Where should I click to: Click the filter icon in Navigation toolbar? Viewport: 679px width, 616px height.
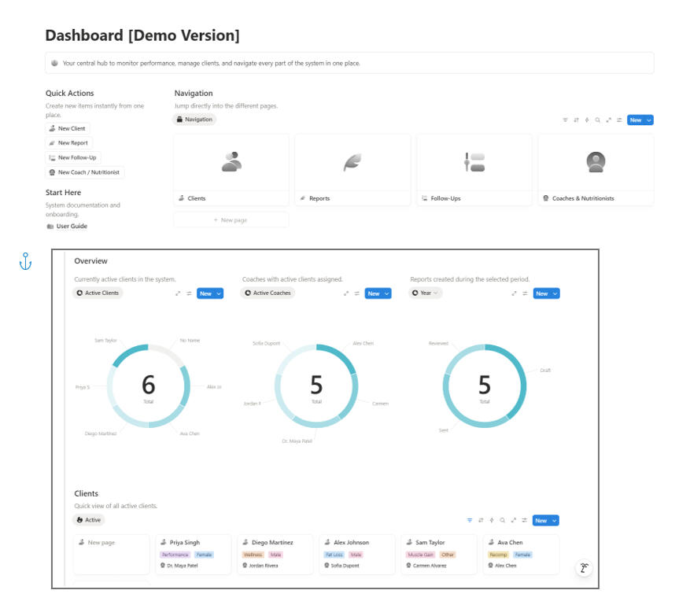coord(565,120)
